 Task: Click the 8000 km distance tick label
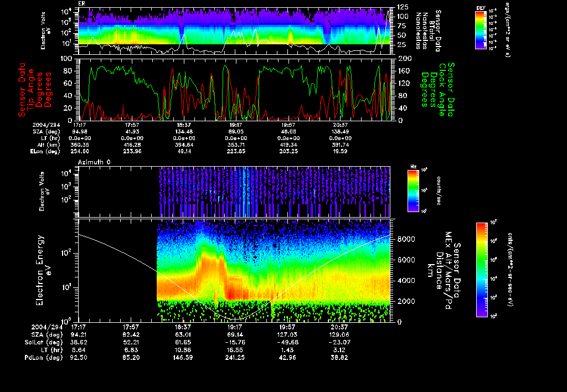tap(406, 239)
